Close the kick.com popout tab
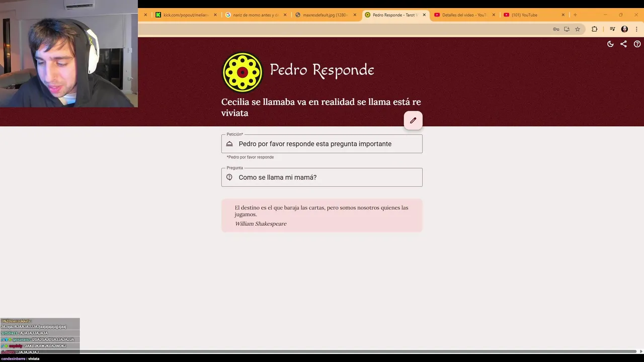 click(x=215, y=15)
